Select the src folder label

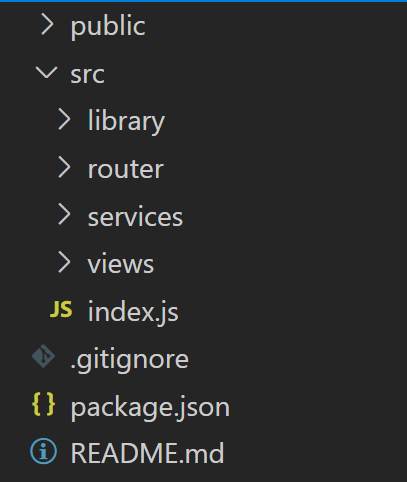pos(88,75)
